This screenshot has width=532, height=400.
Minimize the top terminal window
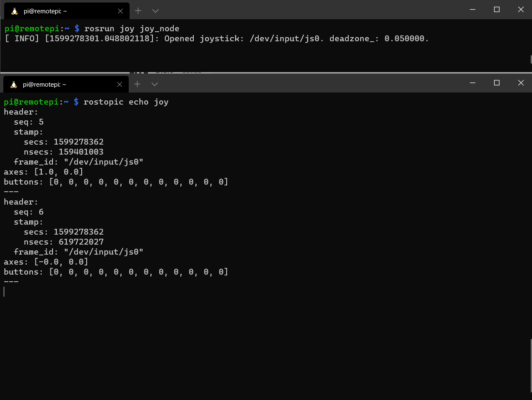click(472, 10)
